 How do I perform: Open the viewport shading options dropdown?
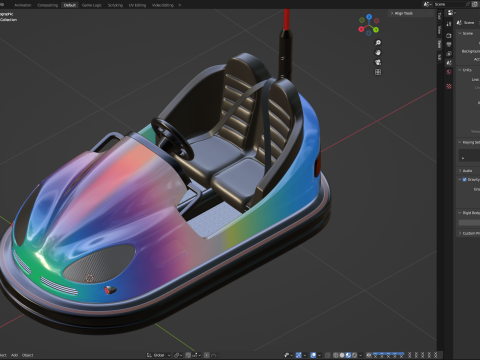pyautogui.click(x=361, y=355)
